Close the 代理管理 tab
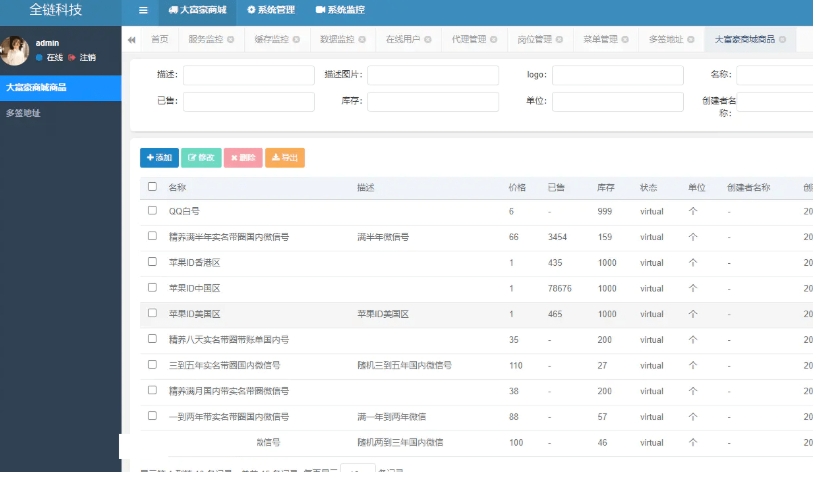822x481 pixels. 493,39
